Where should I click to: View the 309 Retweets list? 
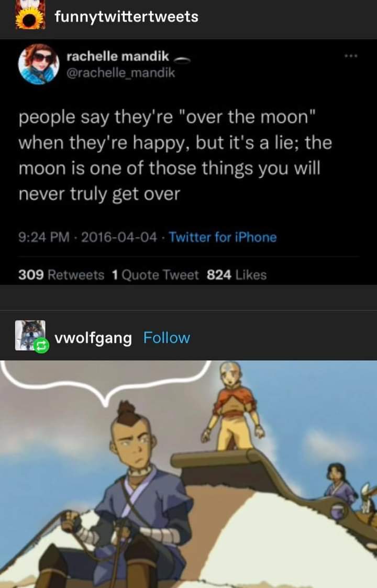click(x=61, y=275)
